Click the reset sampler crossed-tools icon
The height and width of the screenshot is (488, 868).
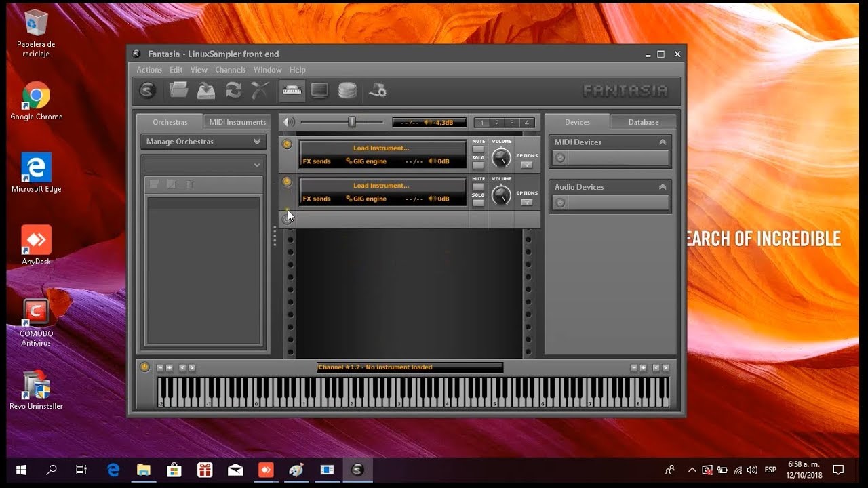[x=260, y=89]
